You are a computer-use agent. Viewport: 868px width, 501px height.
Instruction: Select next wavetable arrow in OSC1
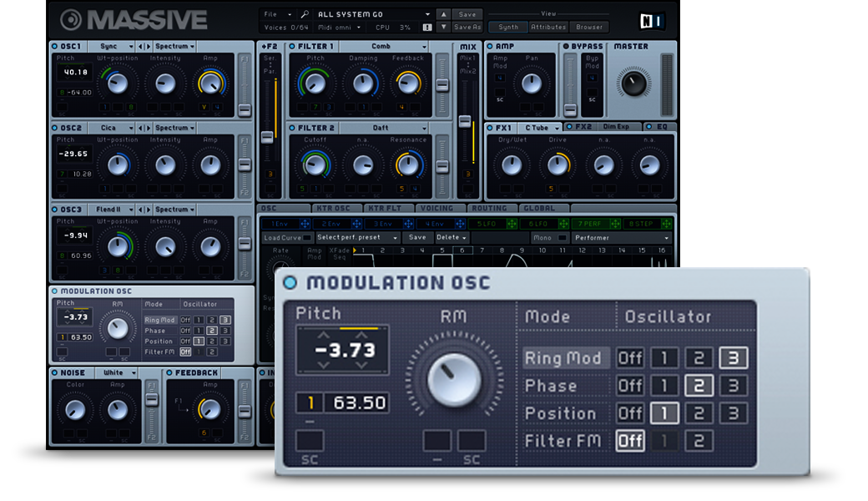[148, 47]
